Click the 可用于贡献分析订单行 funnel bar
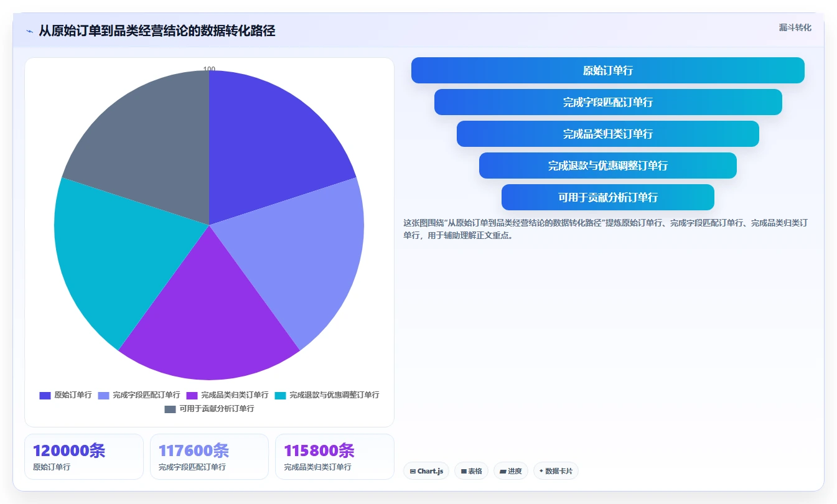 click(608, 197)
